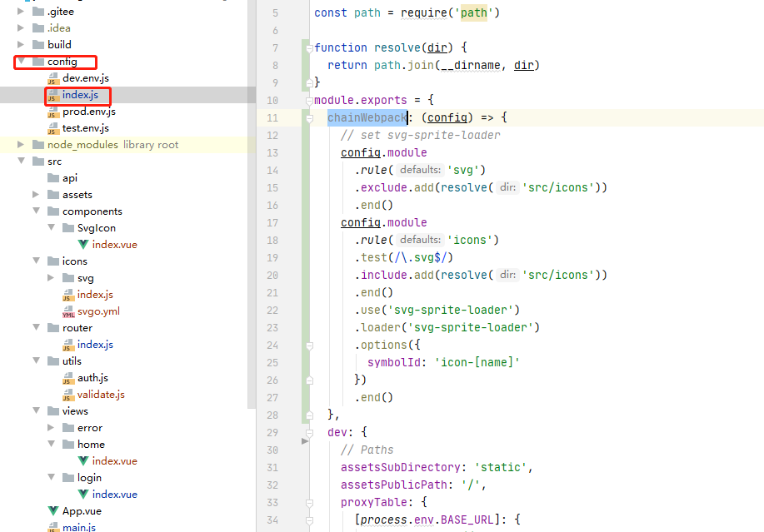764x532 pixels.
Task: Click prod.env.js JS file icon
Action: [53, 112]
